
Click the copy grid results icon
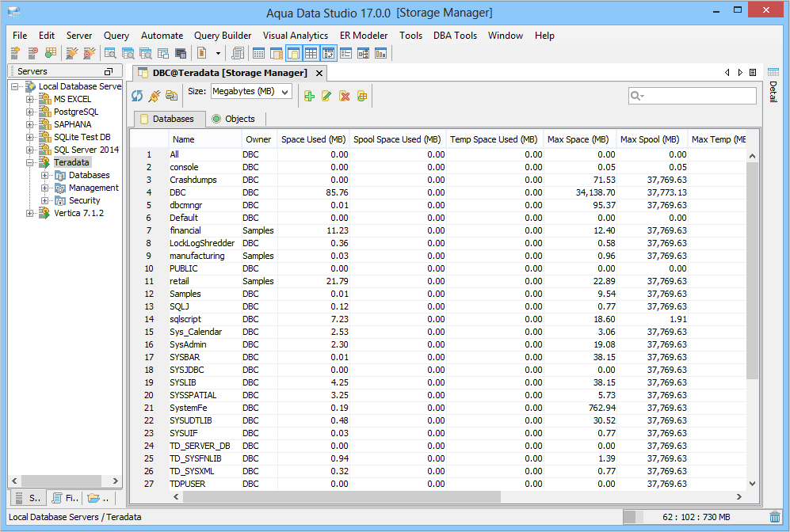point(172,96)
